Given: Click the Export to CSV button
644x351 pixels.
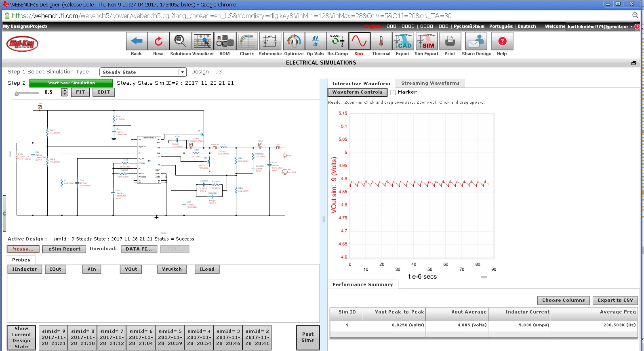Looking at the screenshot, I should [x=615, y=300].
